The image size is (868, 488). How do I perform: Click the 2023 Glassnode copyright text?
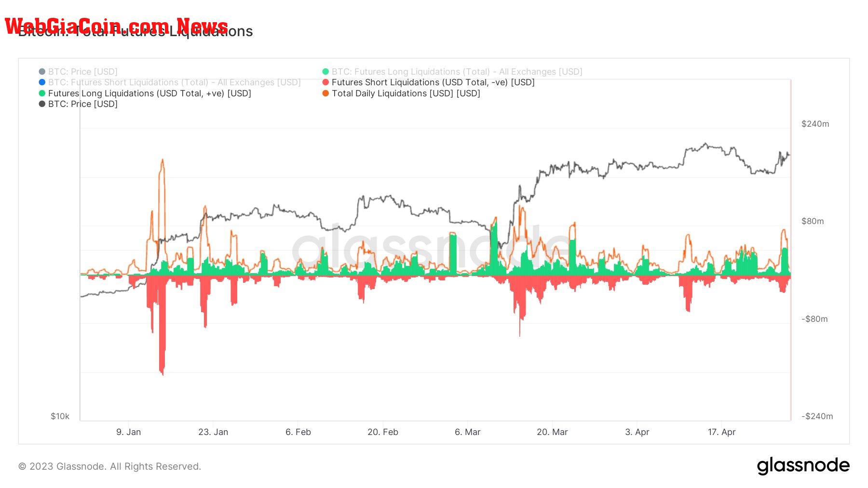coord(109,466)
